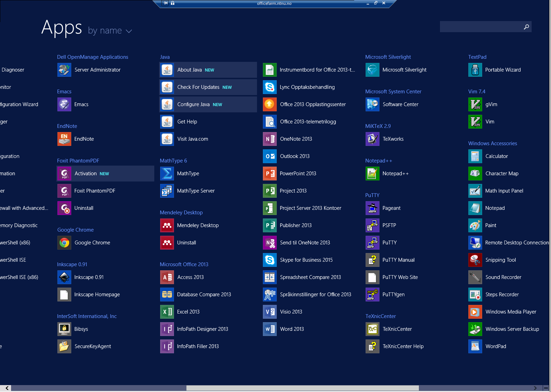
Task: Open Microsoft Silverlight app icon
Action: 373,70
